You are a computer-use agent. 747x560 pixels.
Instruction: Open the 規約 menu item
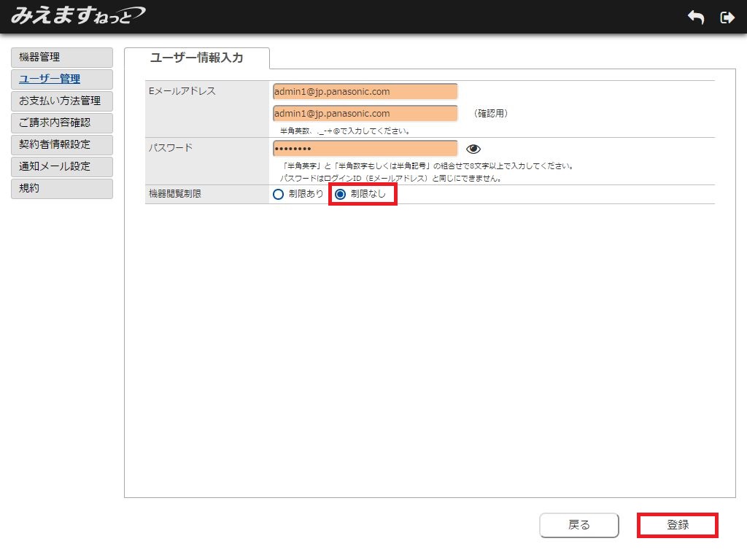[x=62, y=189]
